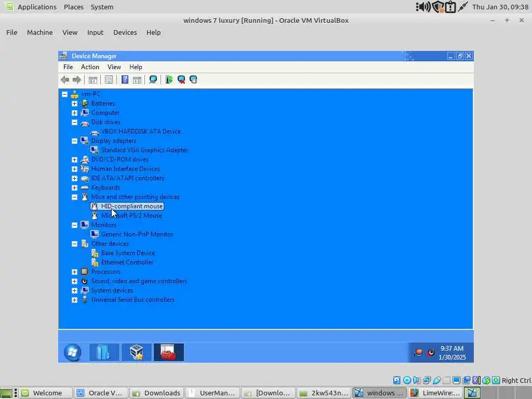Open the Applications menu in top panel
This screenshot has height=399, width=532.
point(37,7)
